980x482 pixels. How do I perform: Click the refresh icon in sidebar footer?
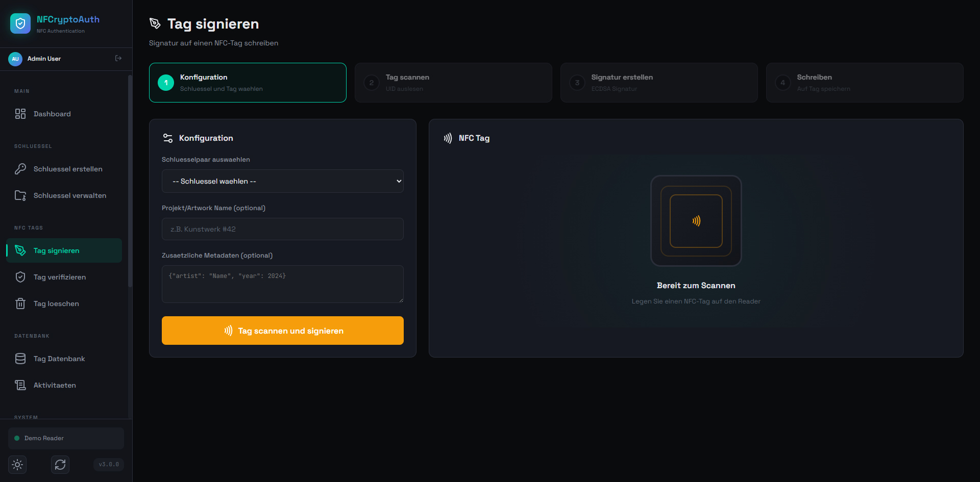click(x=60, y=465)
